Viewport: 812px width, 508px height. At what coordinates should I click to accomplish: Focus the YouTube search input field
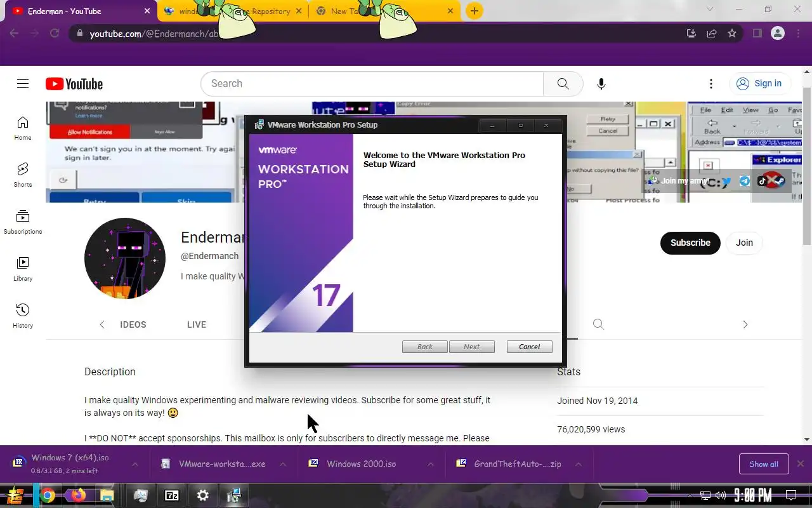pyautogui.click(x=372, y=84)
